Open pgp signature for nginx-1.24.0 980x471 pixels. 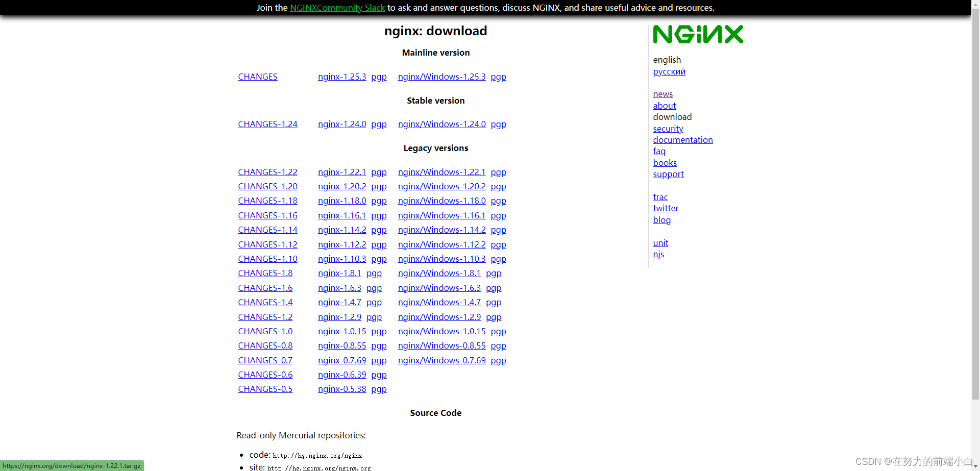[379, 124]
